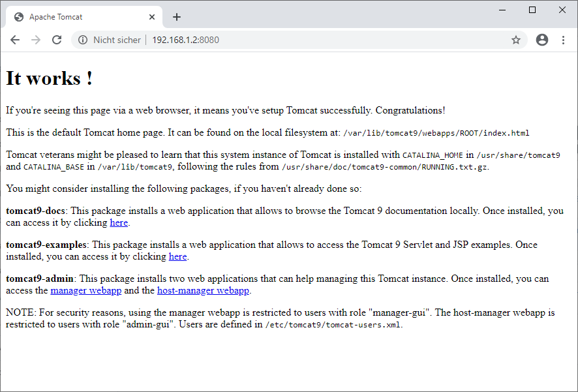Click the 'It works !' heading
Screen dimensions: 578x392
point(50,78)
